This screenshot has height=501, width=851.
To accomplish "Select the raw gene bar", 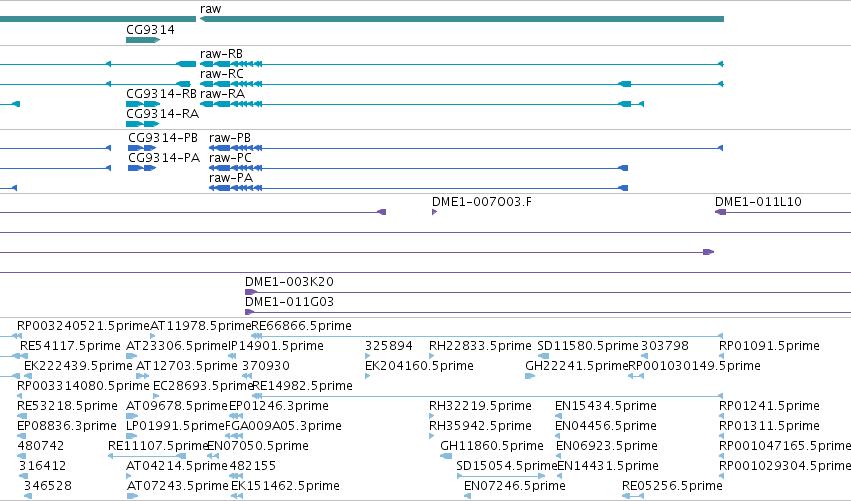I will (x=462, y=19).
